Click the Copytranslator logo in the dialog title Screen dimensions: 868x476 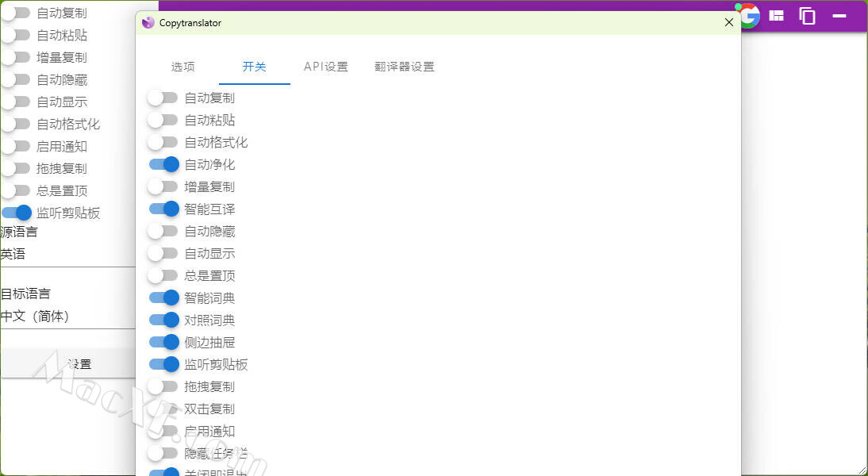tap(148, 23)
